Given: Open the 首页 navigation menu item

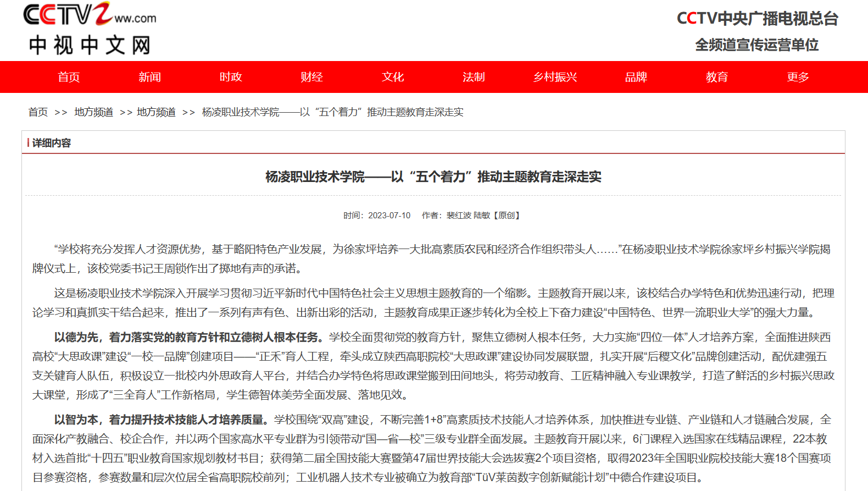Looking at the screenshot, I should (x=69, y=77).
